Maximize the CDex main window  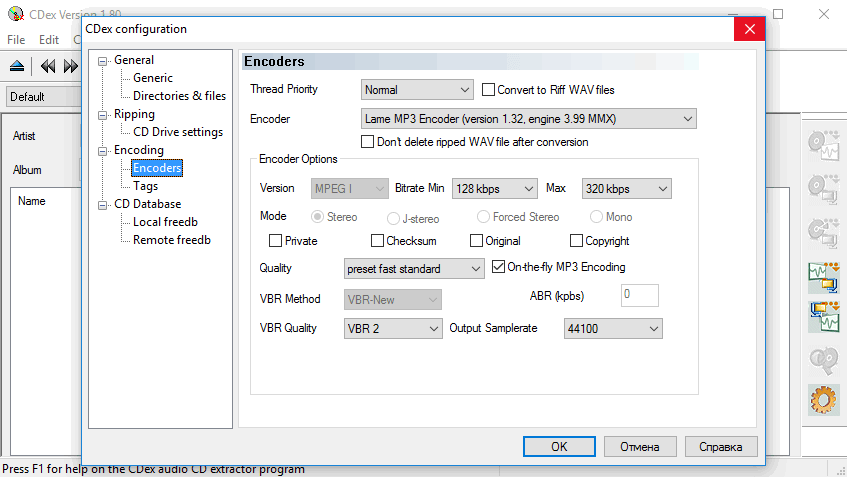coord(778,14)
